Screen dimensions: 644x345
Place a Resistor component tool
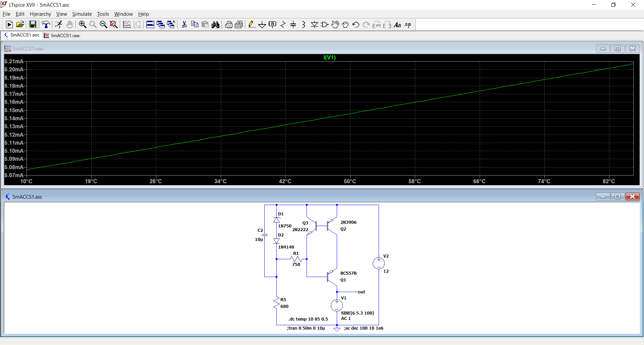coord(283,24)
